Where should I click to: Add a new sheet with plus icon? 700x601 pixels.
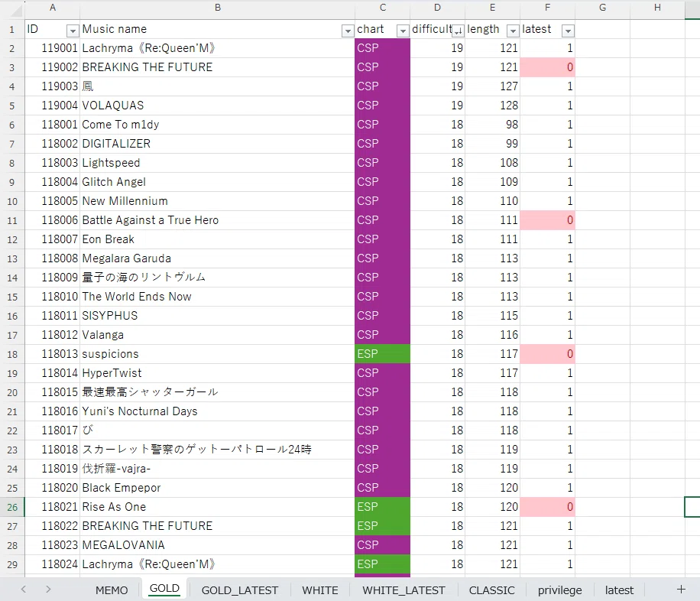(x=681, y=590)
